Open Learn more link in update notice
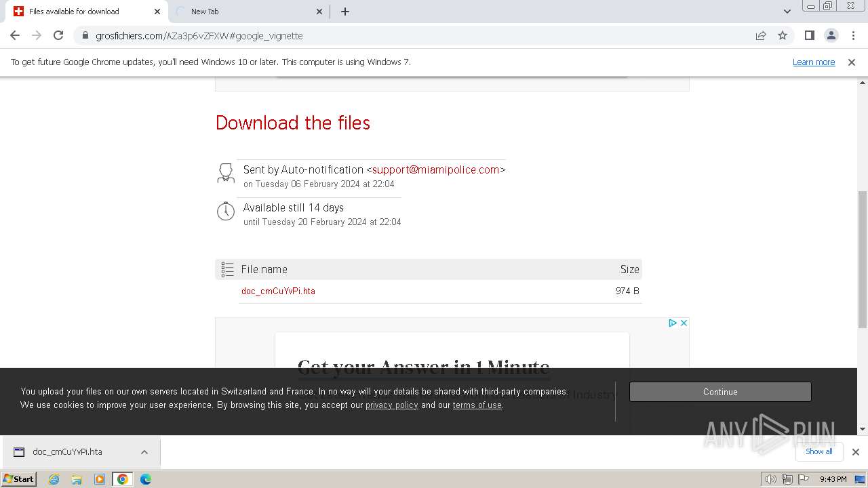Screen dimensions: 868x488 814,62
